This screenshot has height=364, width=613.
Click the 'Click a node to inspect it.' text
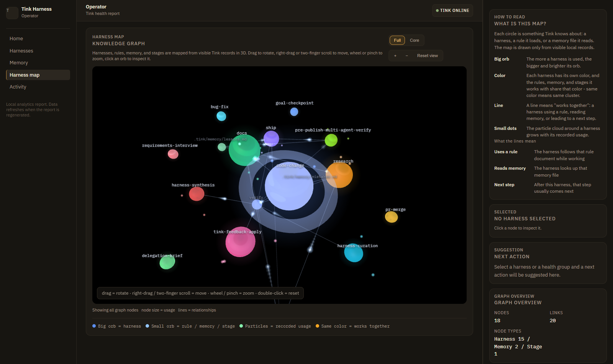tap(518, 228)
